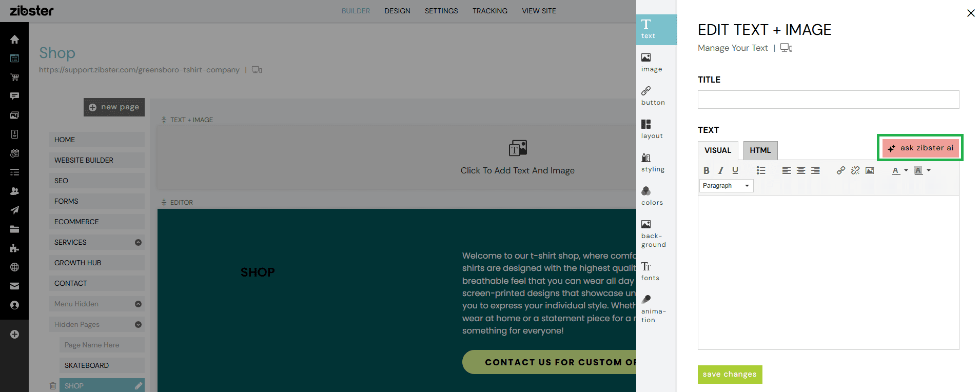980x392 pixels.
Task: Click the insert image toolbar icon
Action: click(870, 170)
